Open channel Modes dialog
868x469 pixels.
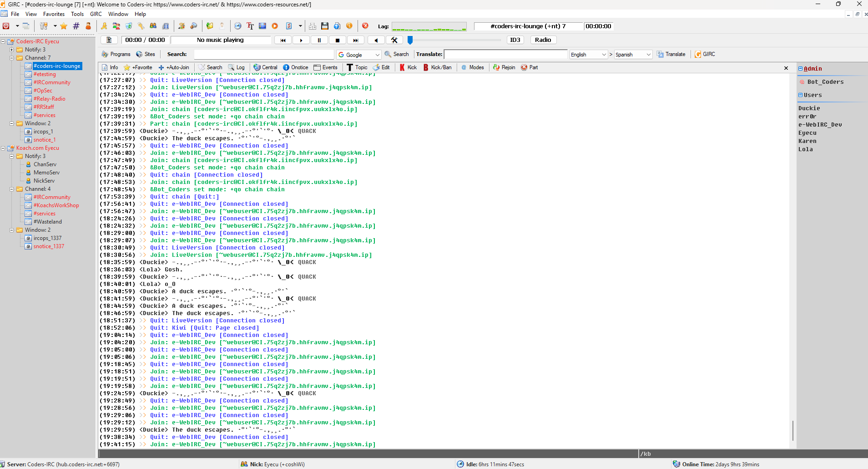(x=472, y=67)
